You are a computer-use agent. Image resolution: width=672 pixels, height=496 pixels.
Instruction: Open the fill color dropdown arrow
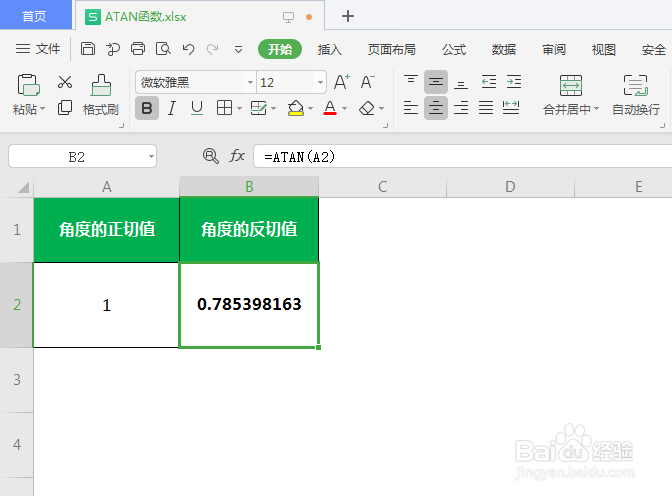(x=310, y=108)
